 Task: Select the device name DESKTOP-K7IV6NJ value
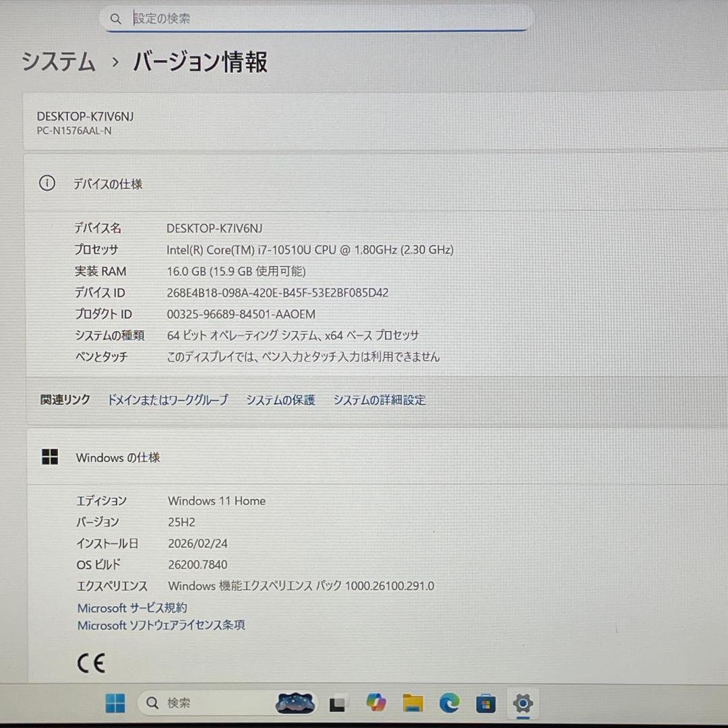click(214, 229)
